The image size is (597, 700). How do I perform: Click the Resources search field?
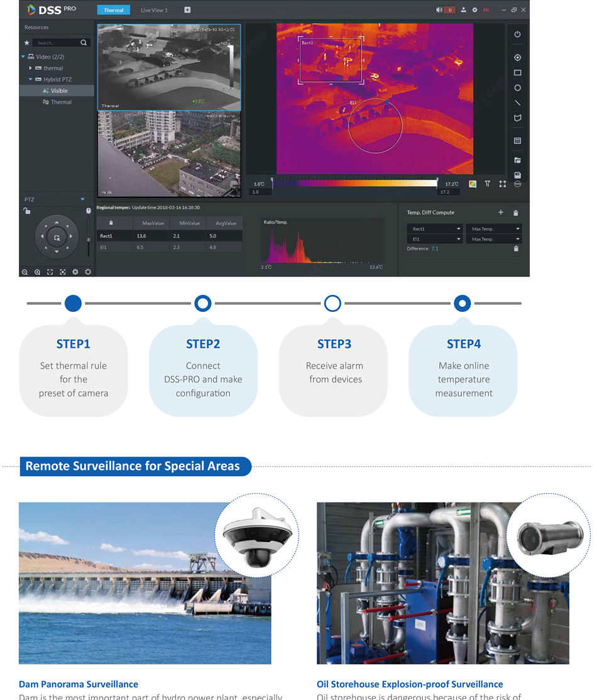[56, 43]
